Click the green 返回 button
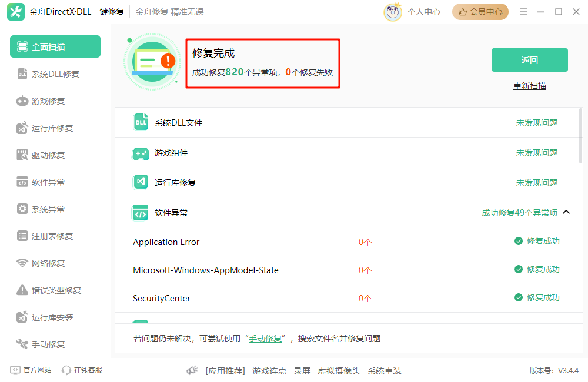The width and height of the screenshot is (588, 382). pos(529,60)
